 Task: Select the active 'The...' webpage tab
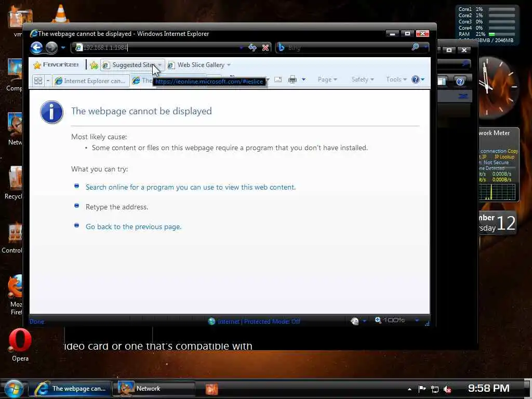click(142, 81)
